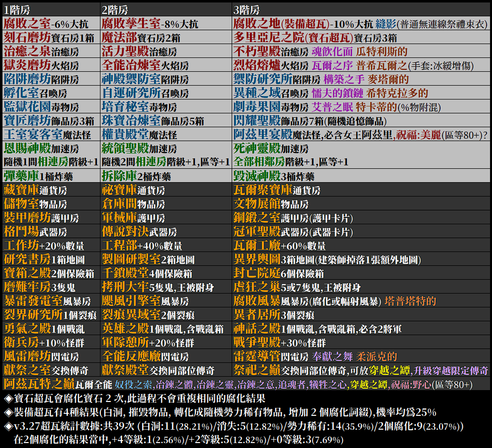492x448 pixels.
Task: Click the '2階房' column header
Action: coord(166,10)
